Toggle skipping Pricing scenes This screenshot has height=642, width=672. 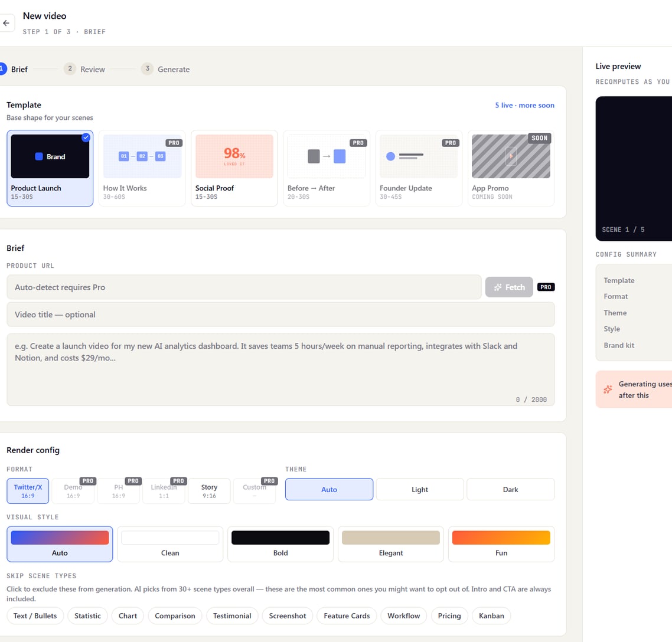449,615
